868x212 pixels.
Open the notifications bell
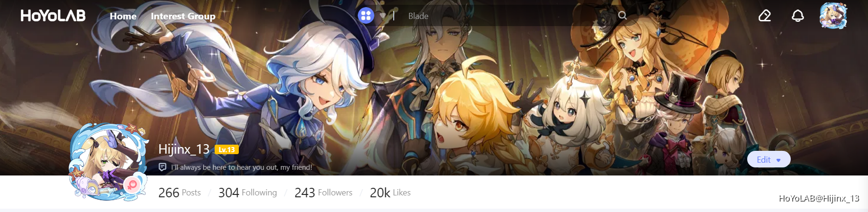[798, 16]
